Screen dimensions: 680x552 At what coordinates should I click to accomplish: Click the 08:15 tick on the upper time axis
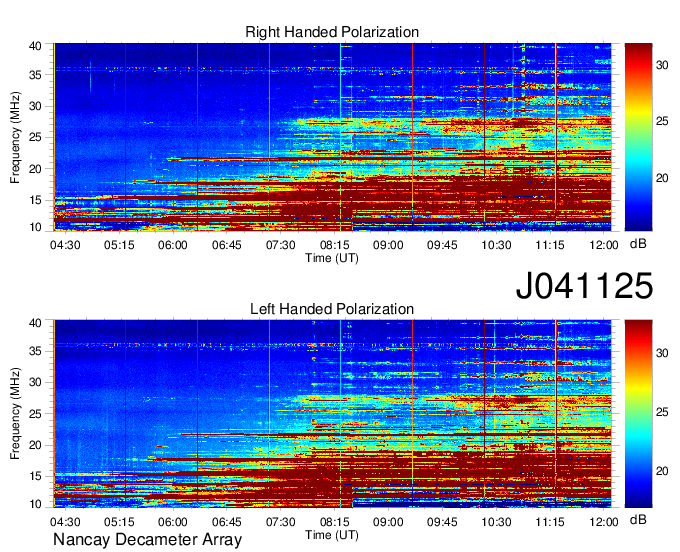(334, 245)
